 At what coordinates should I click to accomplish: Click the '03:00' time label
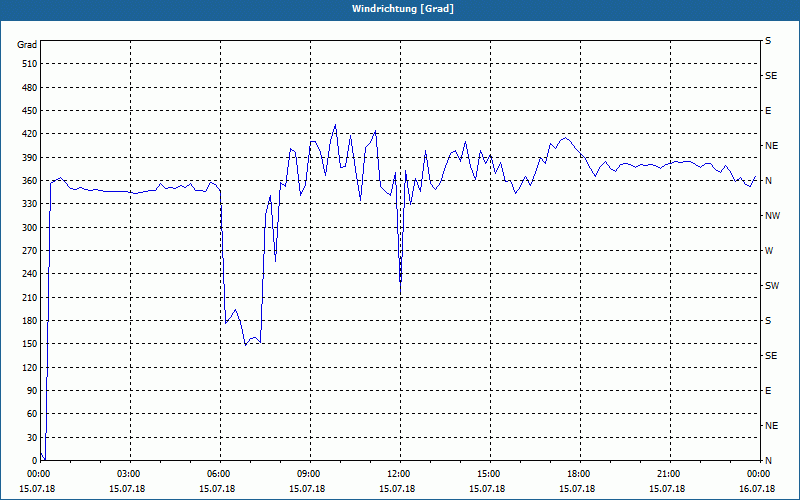pos(130,474)
